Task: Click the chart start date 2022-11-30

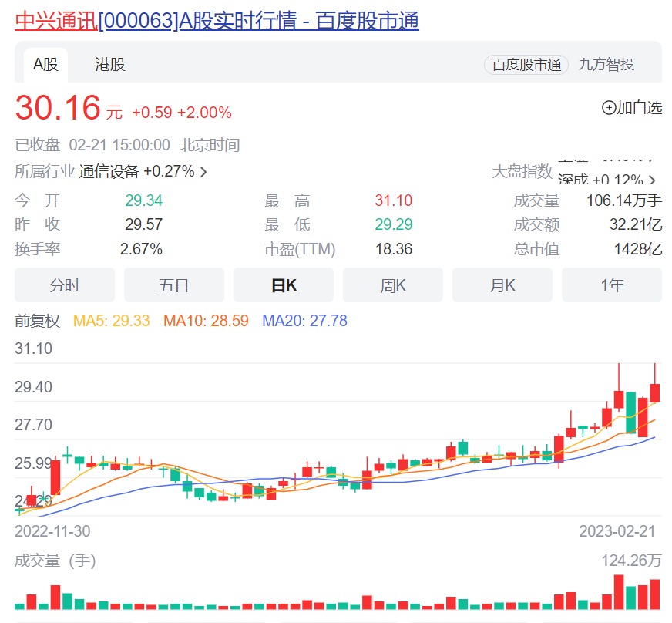Action: click(x=52, y=531)
